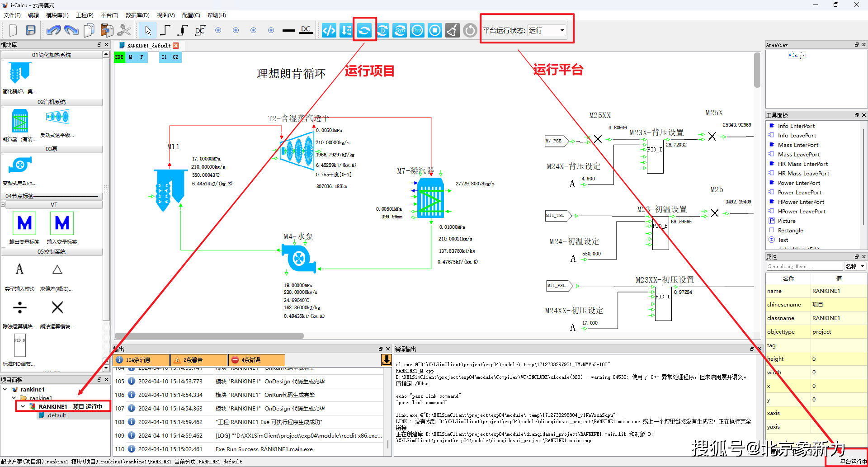Image resolution: width=868 pixels, height=467 pixels.
Task: Open the property name filter dropdown
Action: coord(855,266)
